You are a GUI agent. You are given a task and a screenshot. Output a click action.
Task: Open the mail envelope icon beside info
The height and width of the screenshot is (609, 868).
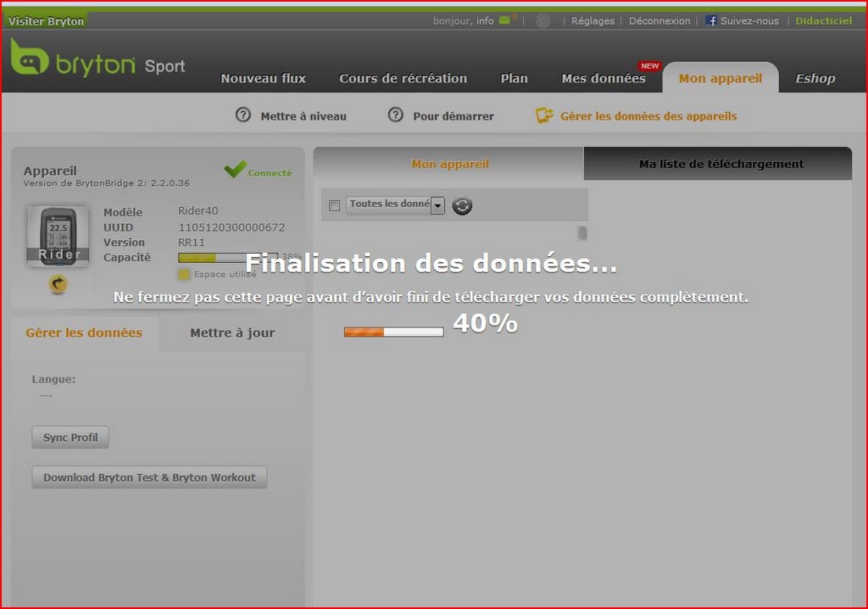(x=504, y=20)
